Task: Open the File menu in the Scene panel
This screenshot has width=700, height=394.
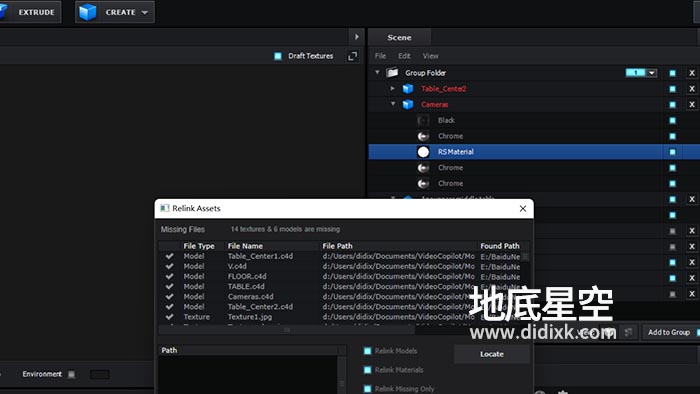Action: pos(380,56)
